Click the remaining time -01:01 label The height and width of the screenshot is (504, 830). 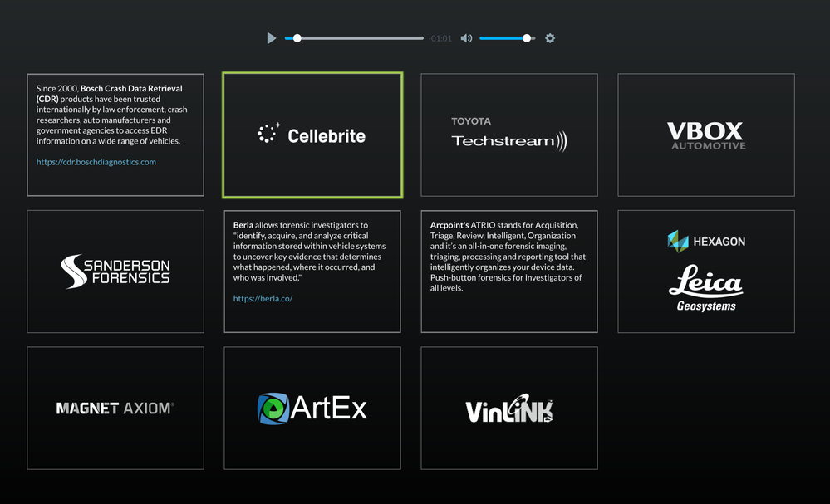[x=440, y=38]
